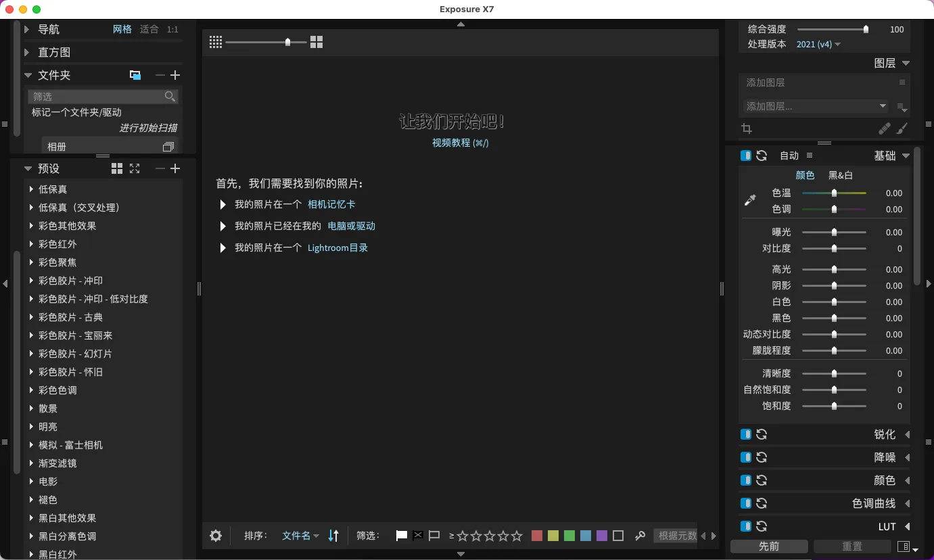The width and height of the screenshot is (934, 560).
Task: Toggle the 锐化 panel switch
Action: click(x=746, y=434)
